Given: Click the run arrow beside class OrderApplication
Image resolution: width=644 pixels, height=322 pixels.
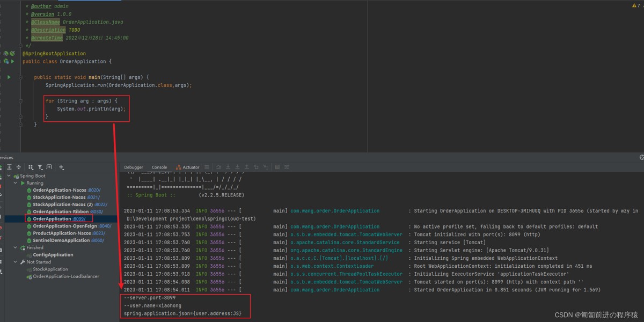Looking at the screenshot, I should (x=12, y=62).
